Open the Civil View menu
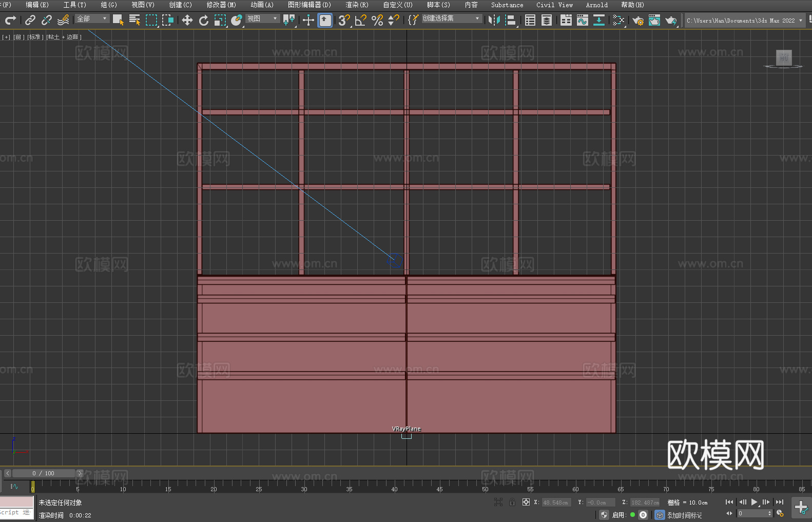 coord(554,5)
